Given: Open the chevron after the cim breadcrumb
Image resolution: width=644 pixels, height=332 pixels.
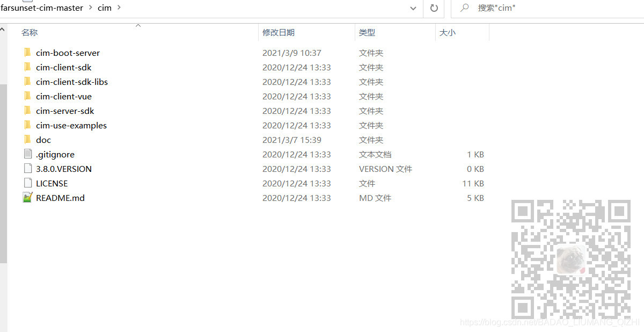Looking at the screenshot, I should [119, 8].
